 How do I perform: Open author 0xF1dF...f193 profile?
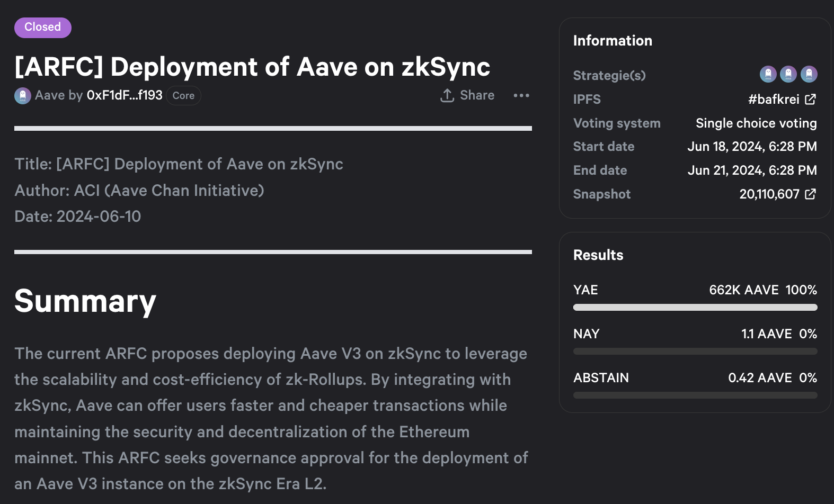pyautogui.click(x=125, y=96)
